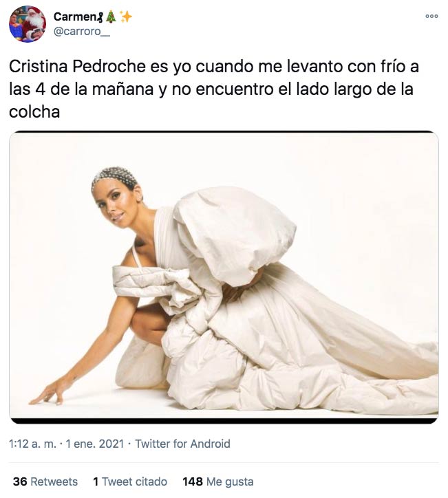The image size is (448, 498).
Task: Click the black ribbon emoji after Carmen
Action: pos(100,17)
